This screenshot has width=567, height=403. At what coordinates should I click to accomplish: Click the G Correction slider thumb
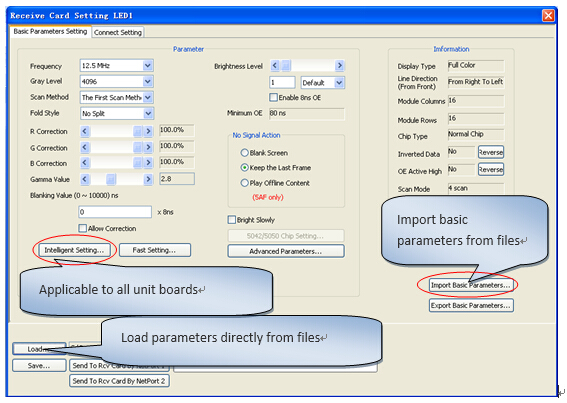coord(137,147)
